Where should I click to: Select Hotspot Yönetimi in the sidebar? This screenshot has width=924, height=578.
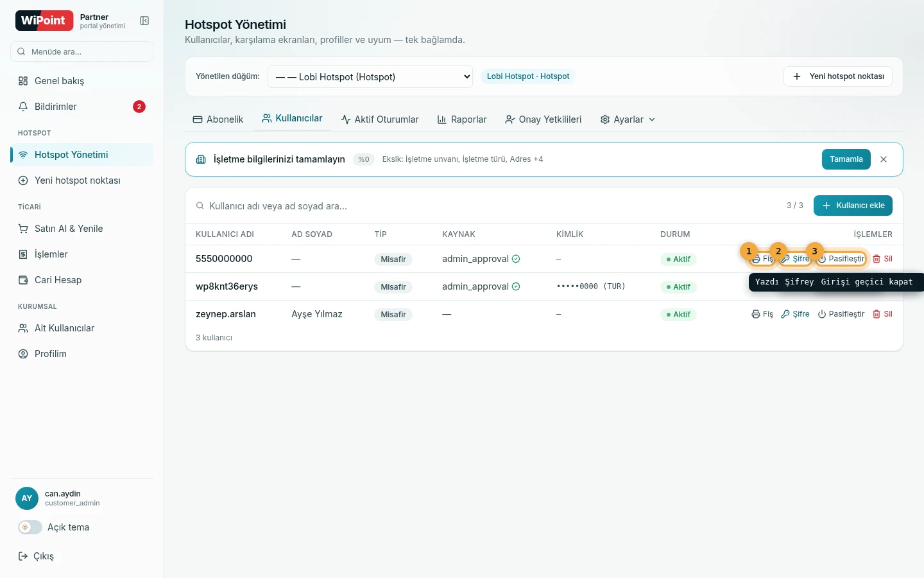tap(81, 155)
